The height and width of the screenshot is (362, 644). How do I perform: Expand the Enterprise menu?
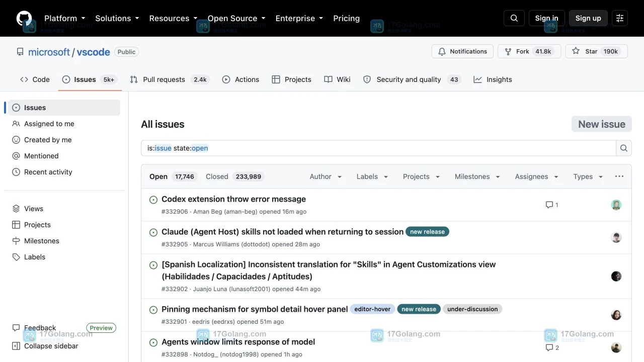[x=299, y=18]
